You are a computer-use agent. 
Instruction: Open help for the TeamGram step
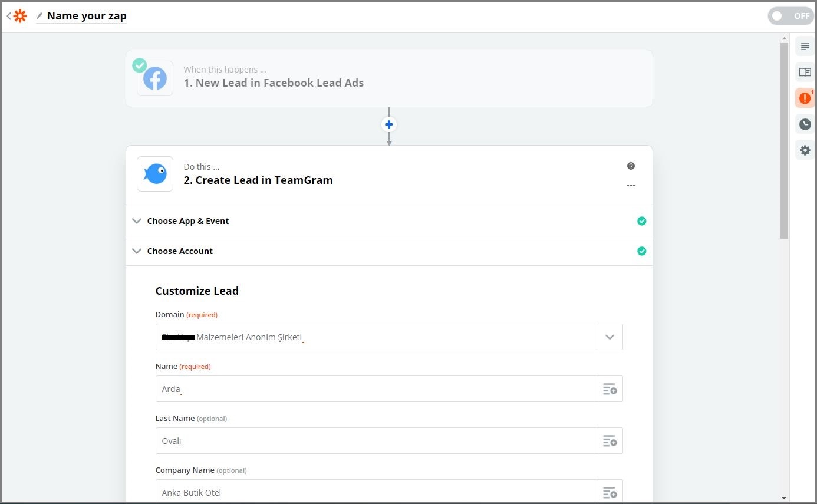631,166
